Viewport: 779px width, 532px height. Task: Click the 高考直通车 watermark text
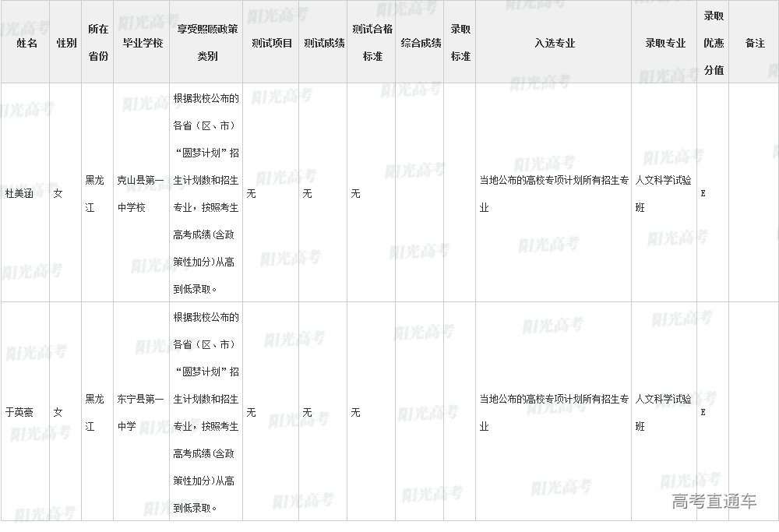tap(714, 501)
